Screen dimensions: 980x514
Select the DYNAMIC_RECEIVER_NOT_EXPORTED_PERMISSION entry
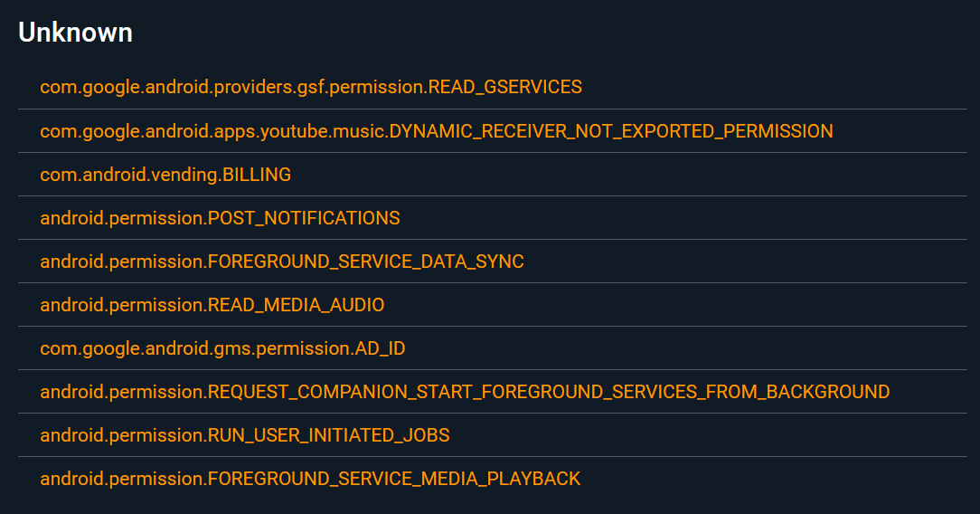pyautogui.click(x=437, y=130)
